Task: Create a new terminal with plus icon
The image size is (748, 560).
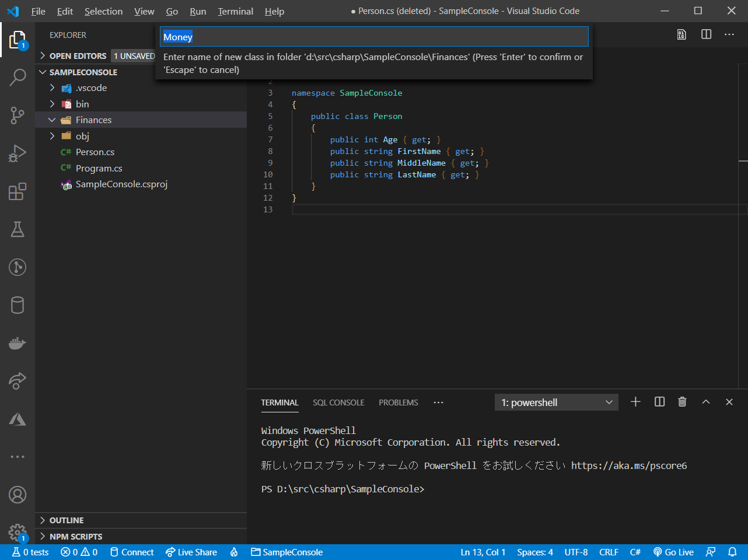Action: [636, 402]
